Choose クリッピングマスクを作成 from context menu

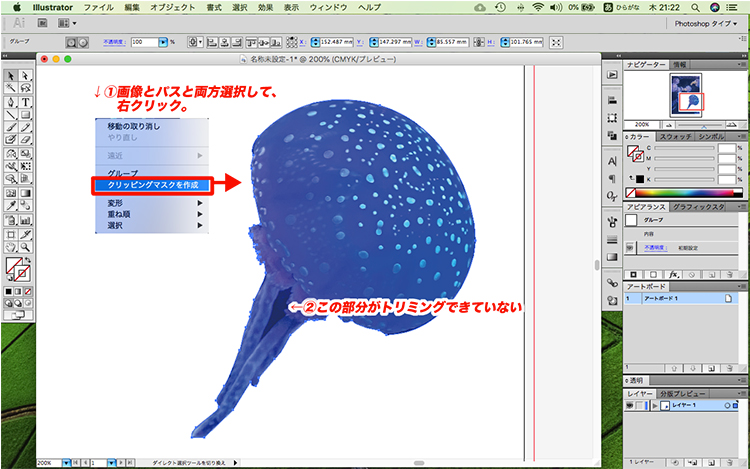153,185
